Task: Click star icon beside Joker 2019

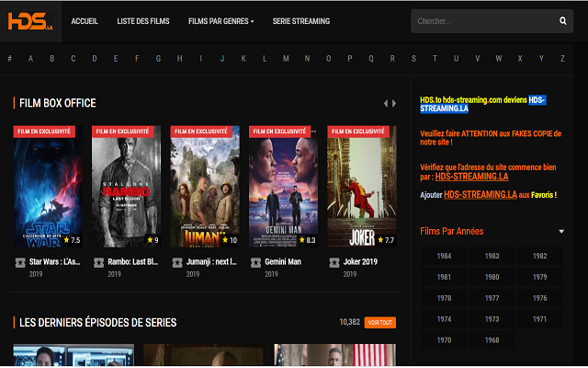Action: pos(334,262)
